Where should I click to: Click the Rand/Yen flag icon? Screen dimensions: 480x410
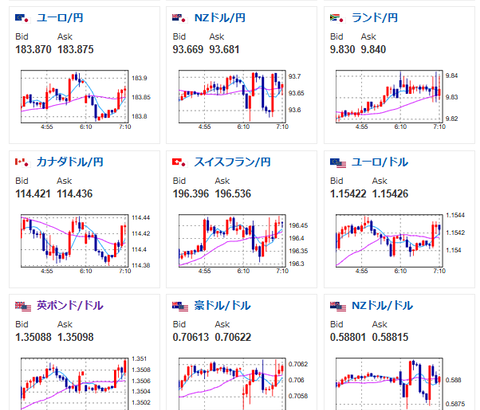337,18
